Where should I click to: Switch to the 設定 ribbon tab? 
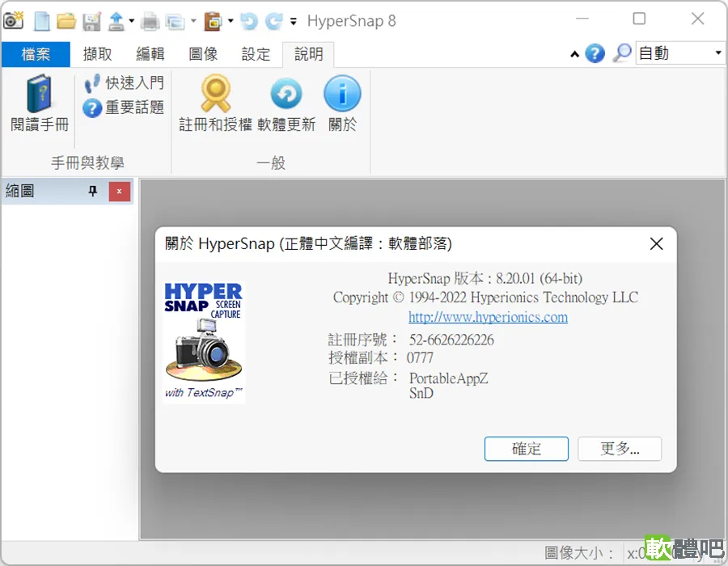click(x=256, y=54)
